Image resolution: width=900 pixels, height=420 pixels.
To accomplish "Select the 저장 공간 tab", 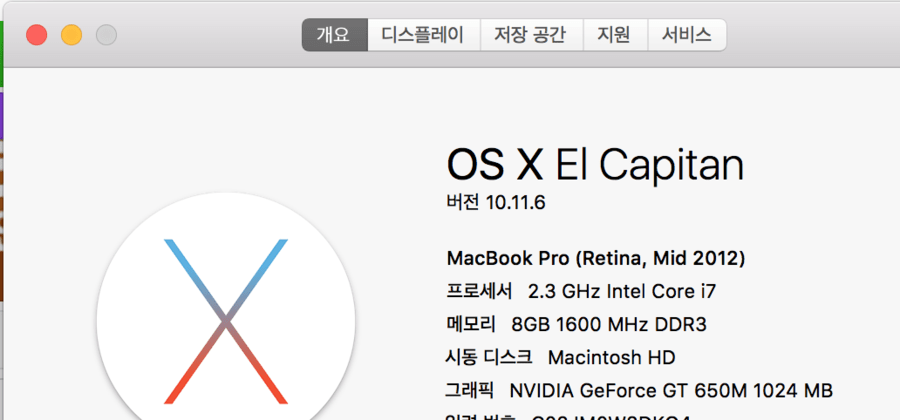I will 530,35.
